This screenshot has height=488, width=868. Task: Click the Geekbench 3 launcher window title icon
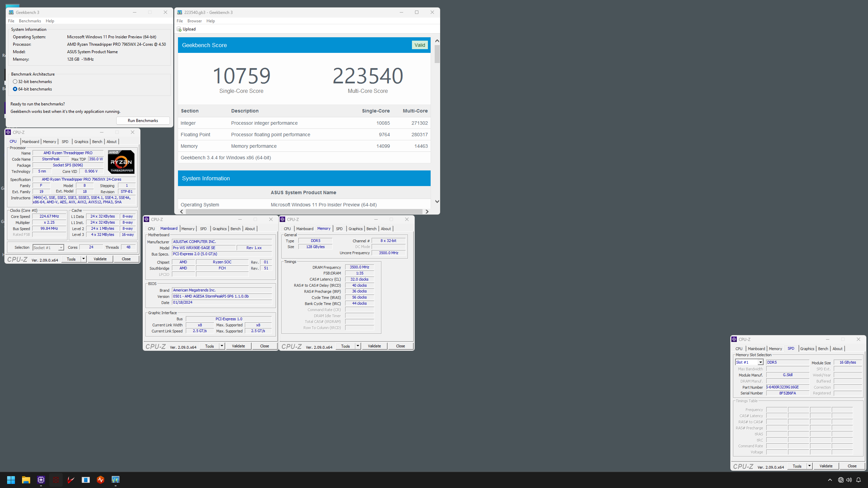(x=11, y=12)
